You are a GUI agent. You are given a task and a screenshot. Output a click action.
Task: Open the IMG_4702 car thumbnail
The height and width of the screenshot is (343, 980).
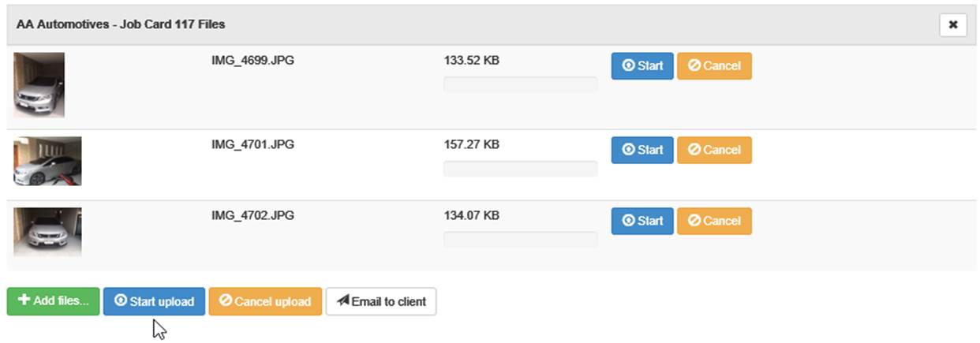click(47, 232)
